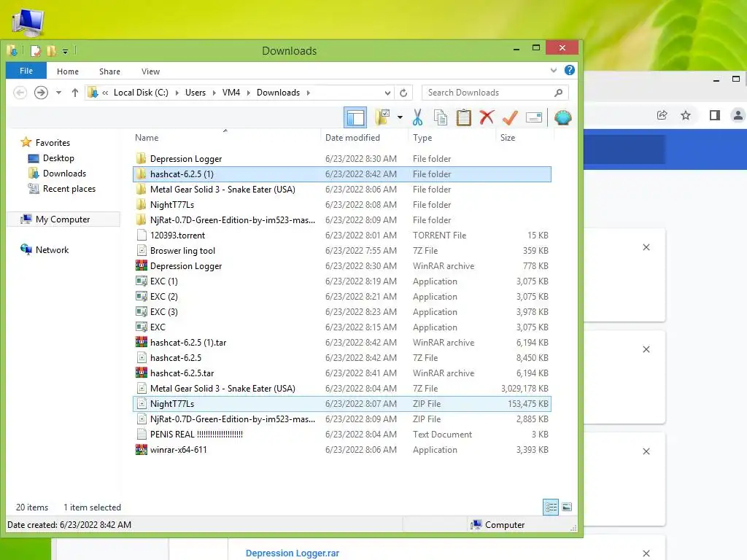This screenshot has height=560, width=747.
Task: Click VM4 in the address breadcrumb
Action: pos(231,93)
